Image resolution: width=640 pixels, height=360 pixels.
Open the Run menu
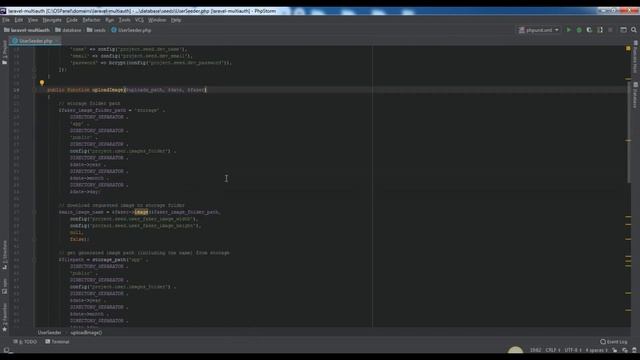(109, 20)
